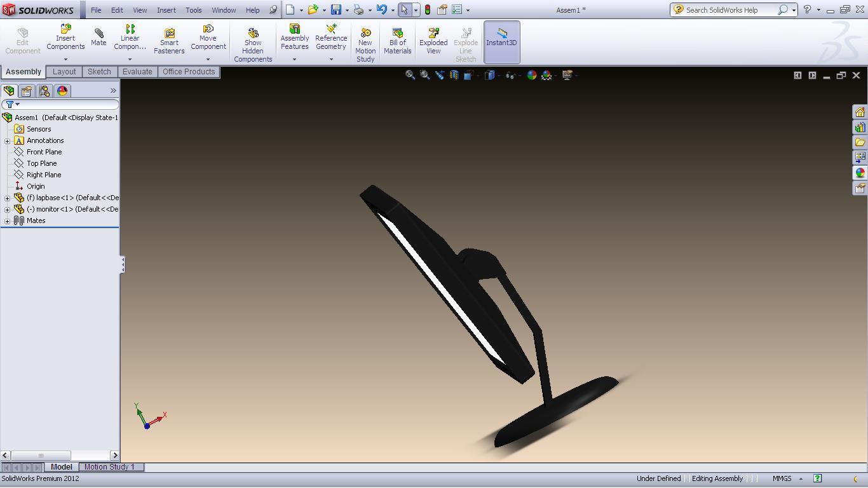Open the MMGS unit system selector
The width and height of the screenshot is (868, 488).
coord(787,478)
